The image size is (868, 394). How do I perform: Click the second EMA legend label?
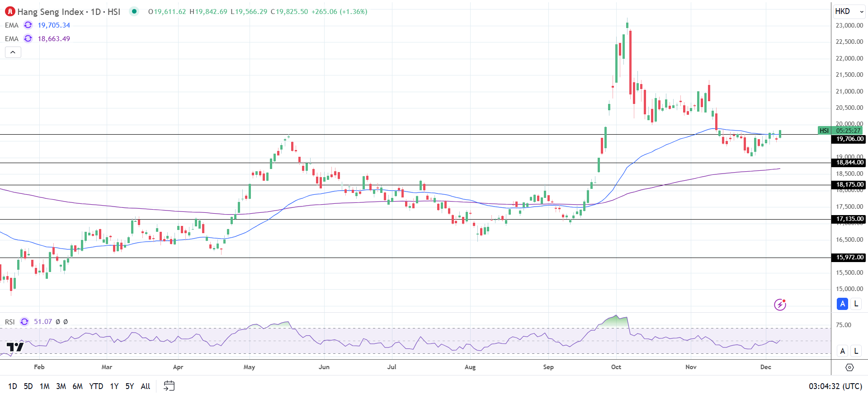point(12,39)
